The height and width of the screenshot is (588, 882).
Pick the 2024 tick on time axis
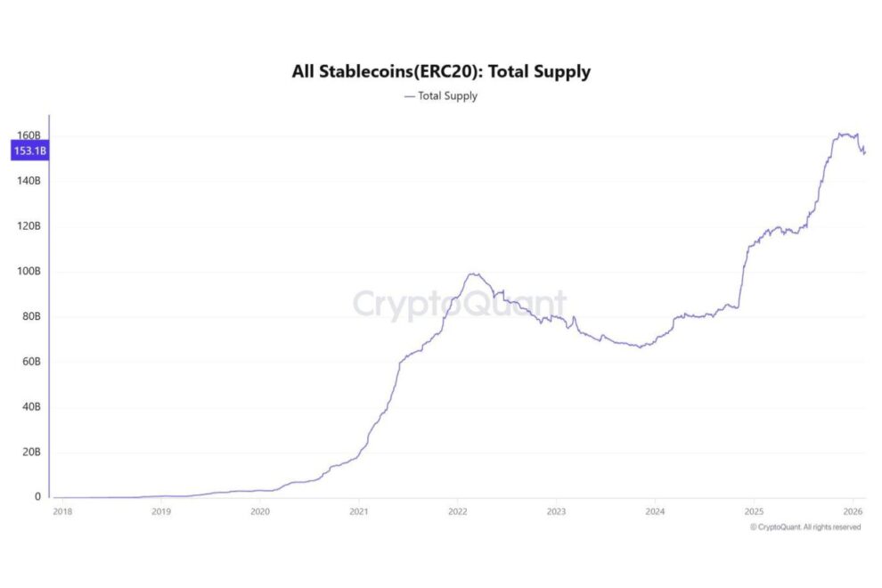click(x=654, y=511)
